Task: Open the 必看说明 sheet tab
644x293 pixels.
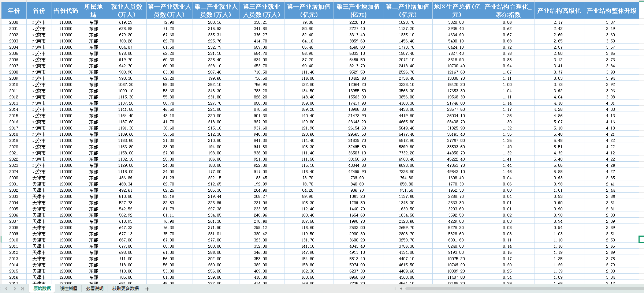Action: 95,289
